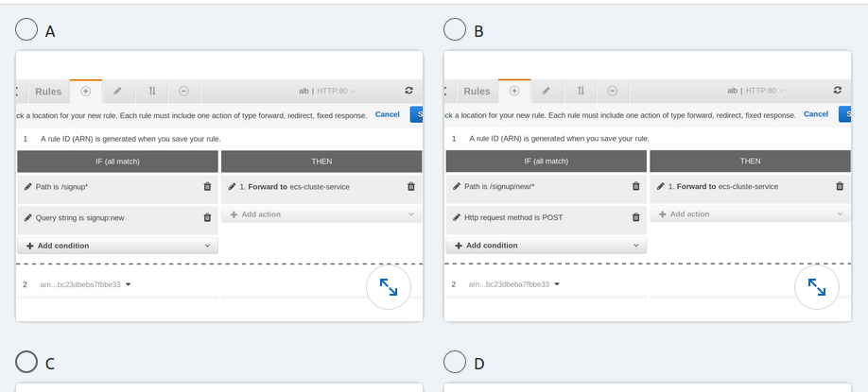This screenshot has height=392, width=868.
Task: Click add rule plus icon in image A
Action: coord(85,92)
